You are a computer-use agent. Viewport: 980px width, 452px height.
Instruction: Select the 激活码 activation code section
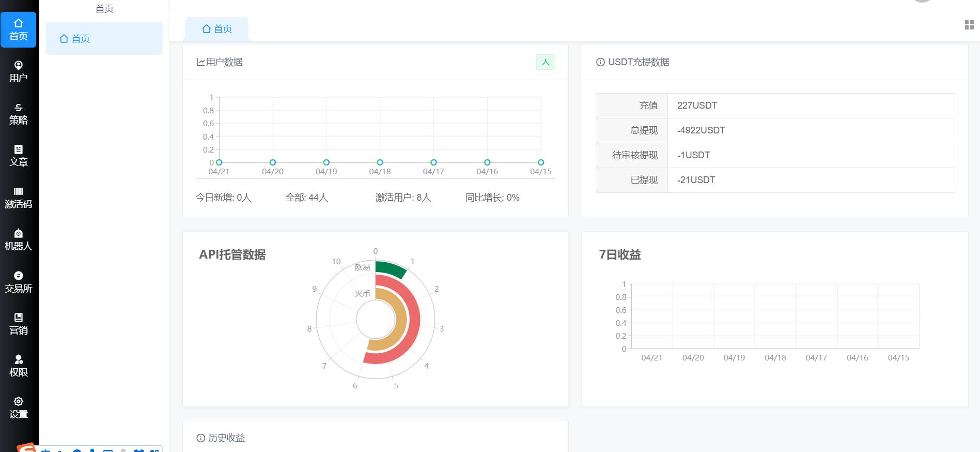pos(19,198)
